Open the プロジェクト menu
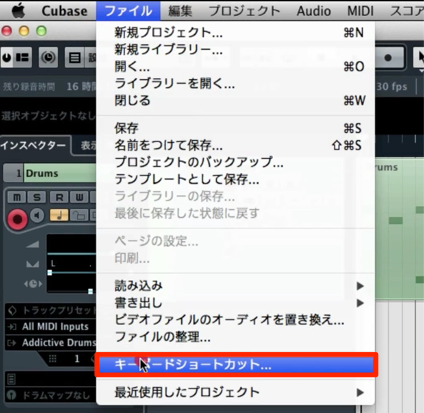This screenshot has height=413, width=424. 244,11
